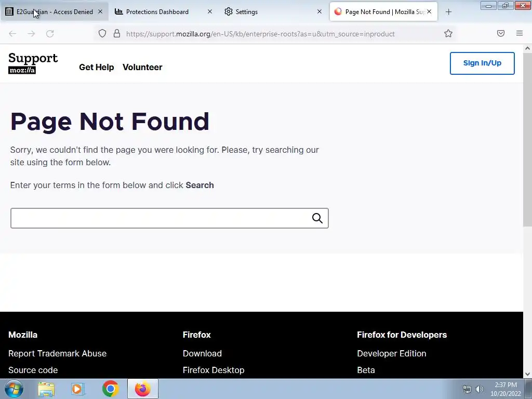Open Report Trademark Abuse link
This screenshot has width=532, height=399.
(x=57, y=353)
